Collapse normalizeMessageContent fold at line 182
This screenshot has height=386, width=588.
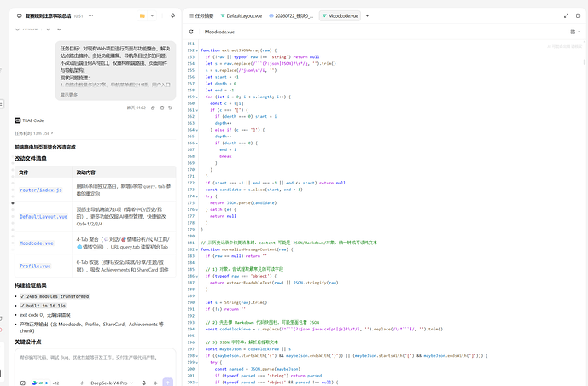point(197,249)
